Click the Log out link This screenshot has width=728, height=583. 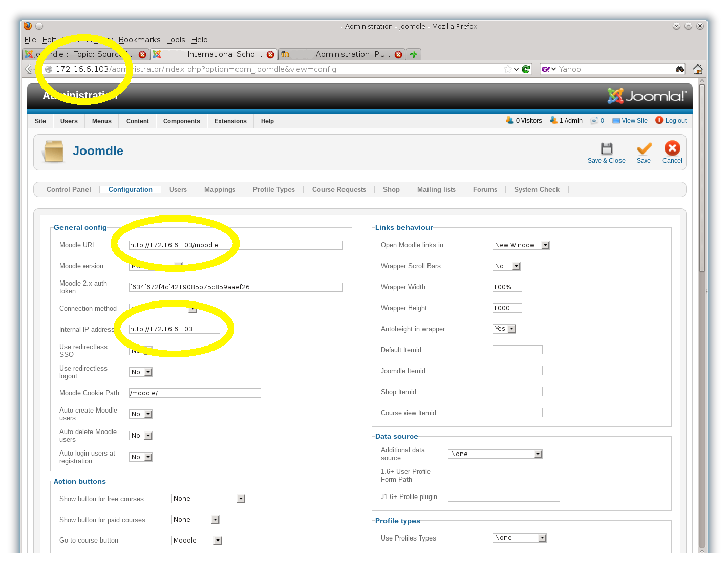click(x=675, y=121)
